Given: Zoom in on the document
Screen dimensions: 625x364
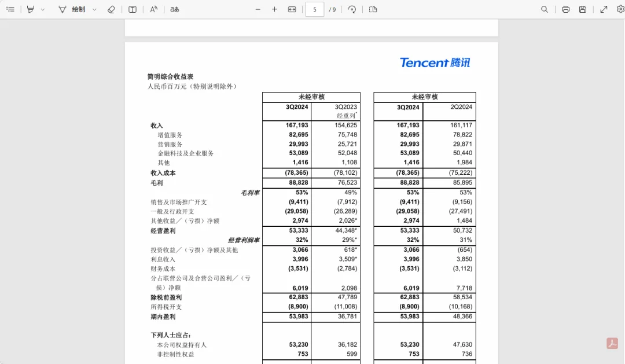Looking at the screenshot, I should [x=274, y=9].
